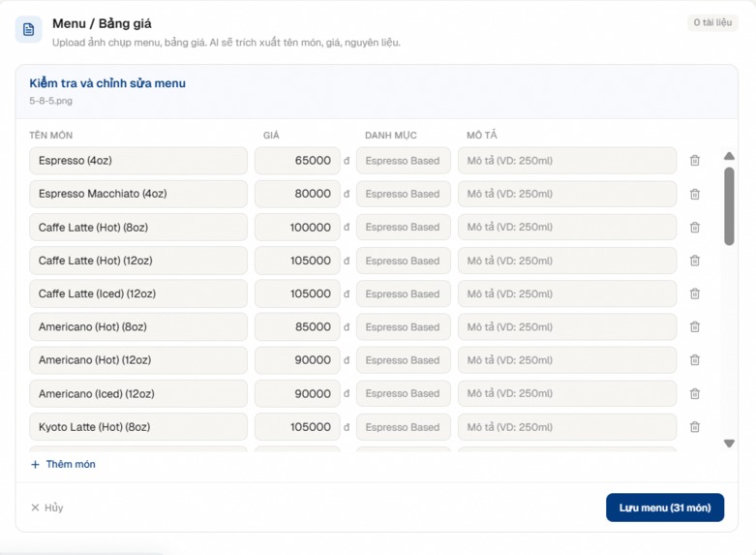Click the 65000 price field for Espresso
The height and width of the screenshot is (555, 756).
pyautogui.click(x=297, y=160)
